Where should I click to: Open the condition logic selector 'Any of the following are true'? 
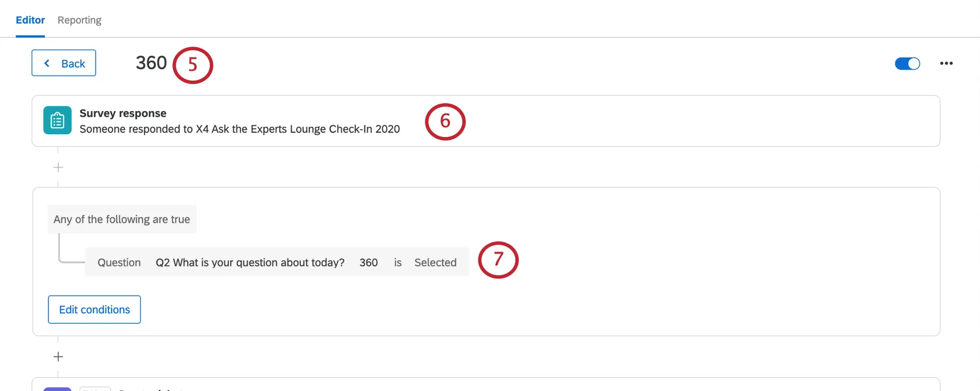tap(122, 219)
